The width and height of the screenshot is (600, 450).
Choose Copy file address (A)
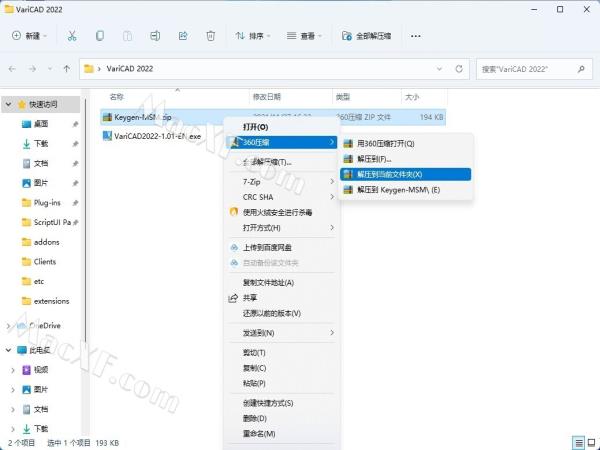(281, 283)
